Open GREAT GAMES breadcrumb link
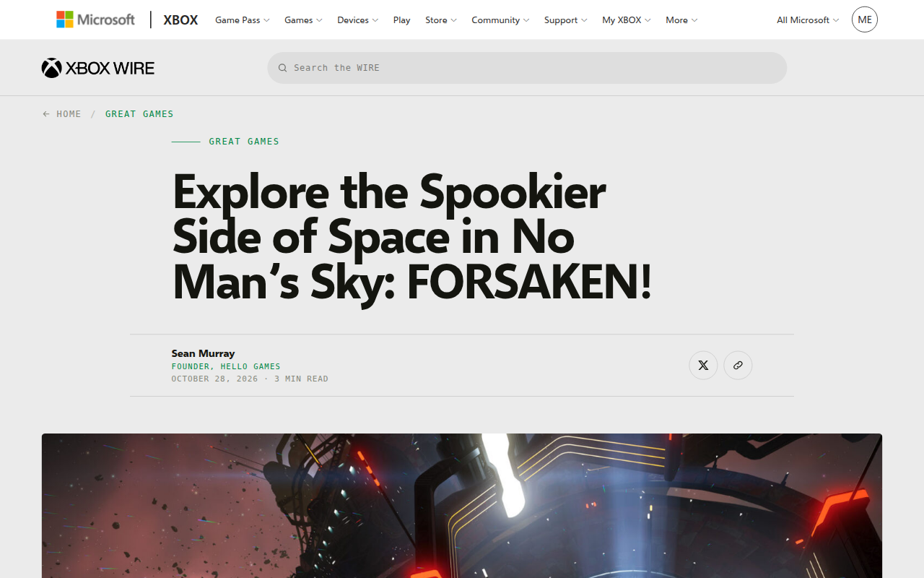 [139, 114]
